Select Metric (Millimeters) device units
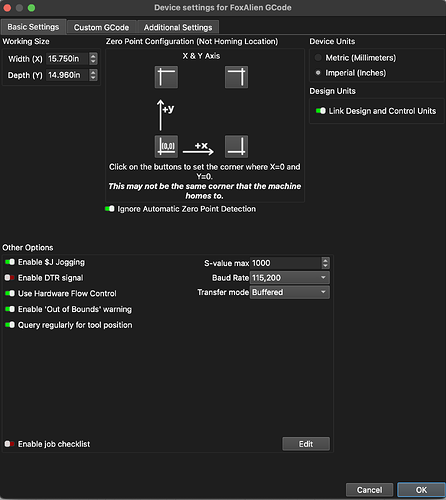The width and height of the screenshot is (446, 500). [x=318, y=58]
